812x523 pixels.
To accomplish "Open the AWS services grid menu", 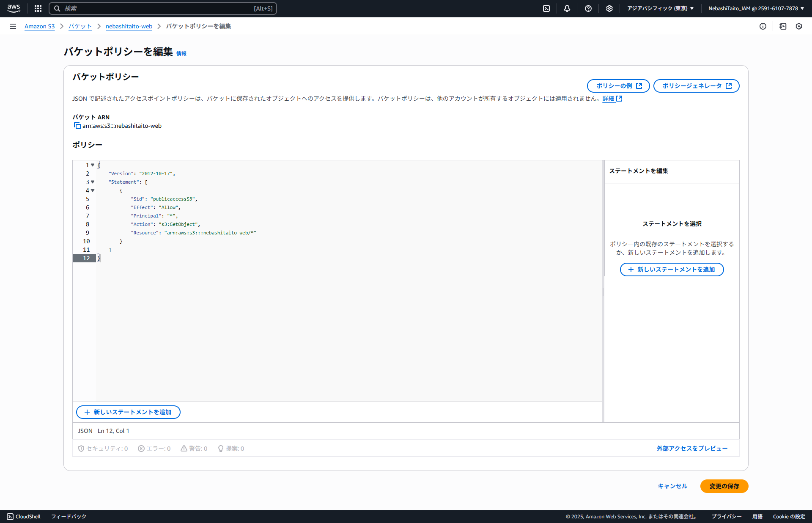I will (38, 8).
